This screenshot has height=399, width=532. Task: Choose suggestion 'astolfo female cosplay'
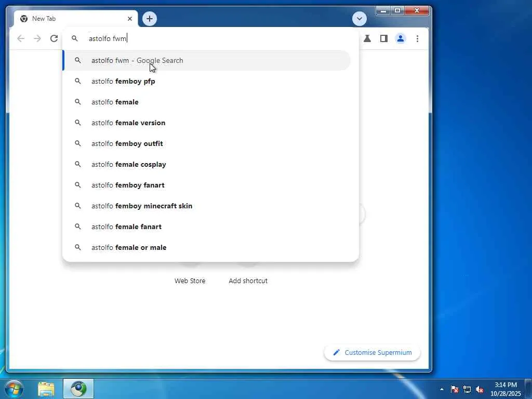click(207, 164)
